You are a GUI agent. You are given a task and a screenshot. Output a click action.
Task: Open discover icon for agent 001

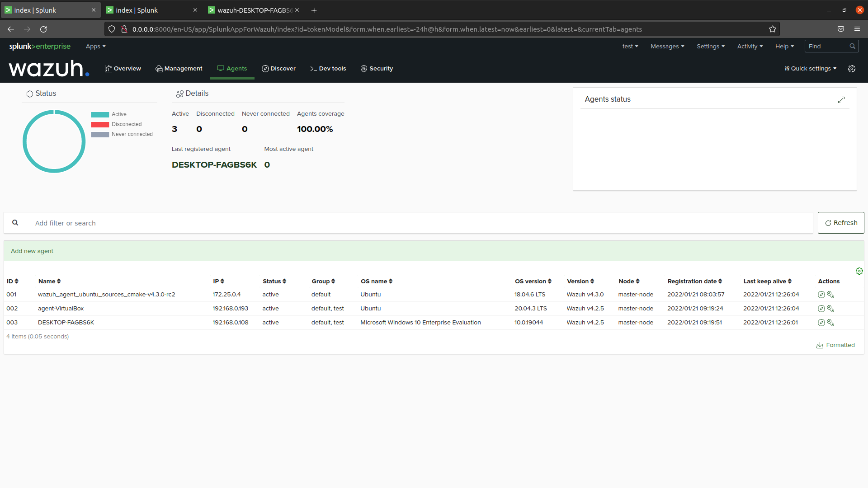click(x=821, y=295)
